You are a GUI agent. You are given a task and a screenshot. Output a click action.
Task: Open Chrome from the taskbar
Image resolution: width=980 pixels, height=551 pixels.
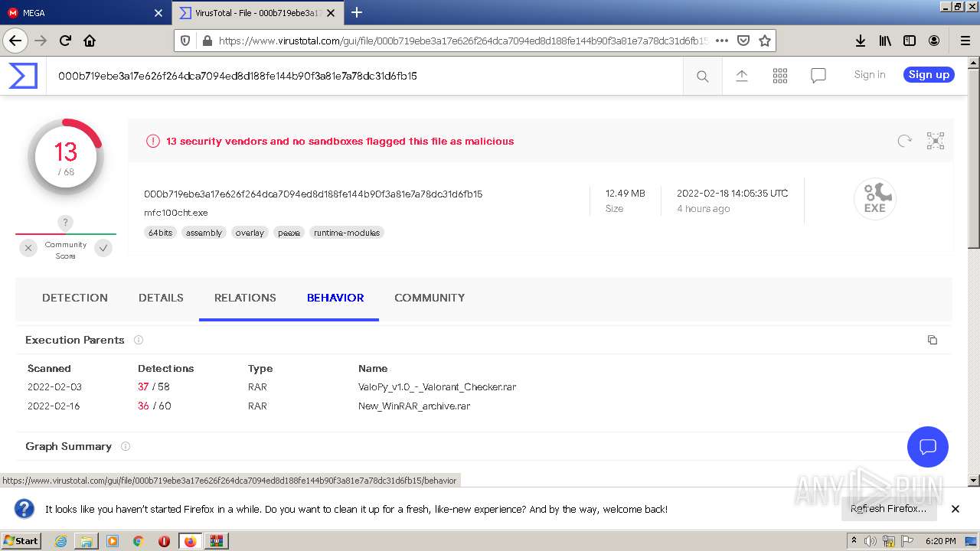[139, 541]
